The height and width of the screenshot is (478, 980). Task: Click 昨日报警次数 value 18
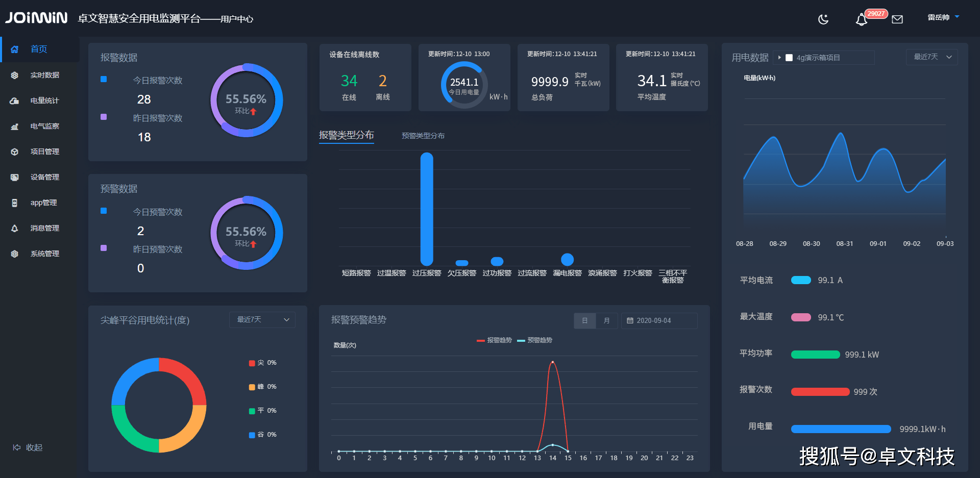[x=144, y=137]
